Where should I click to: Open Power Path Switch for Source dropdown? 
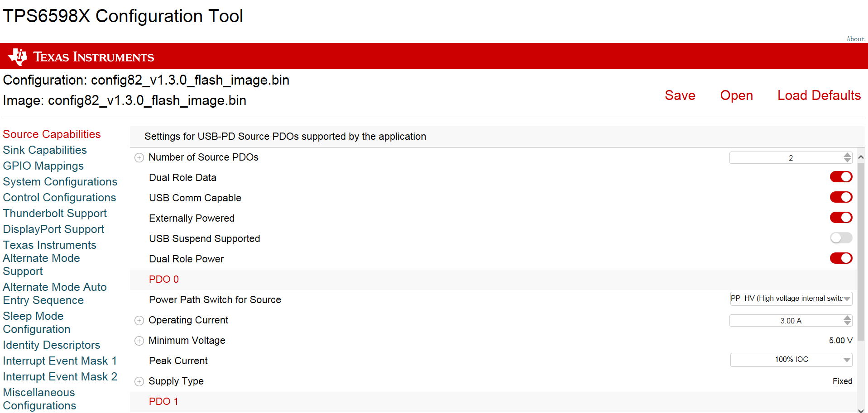click(x=791, y=299)
